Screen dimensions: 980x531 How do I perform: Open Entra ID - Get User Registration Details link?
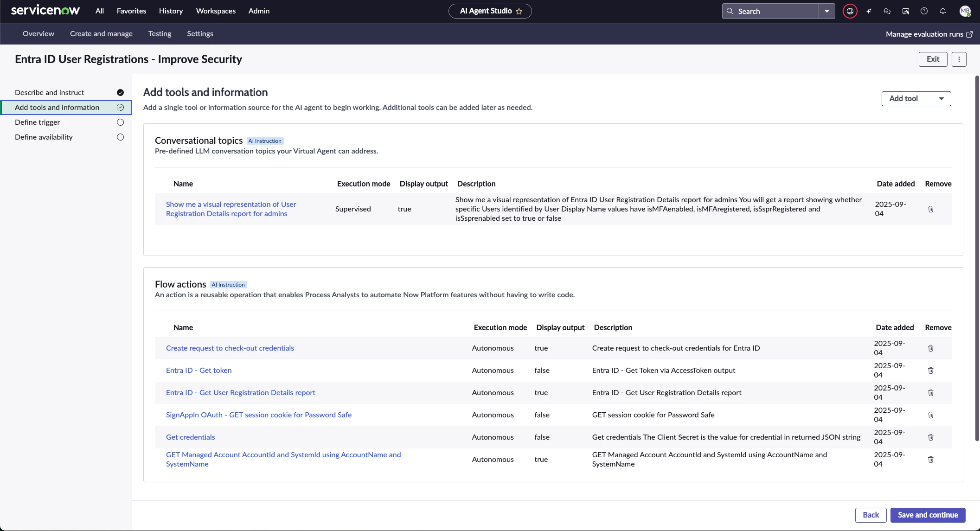[240, 393]
